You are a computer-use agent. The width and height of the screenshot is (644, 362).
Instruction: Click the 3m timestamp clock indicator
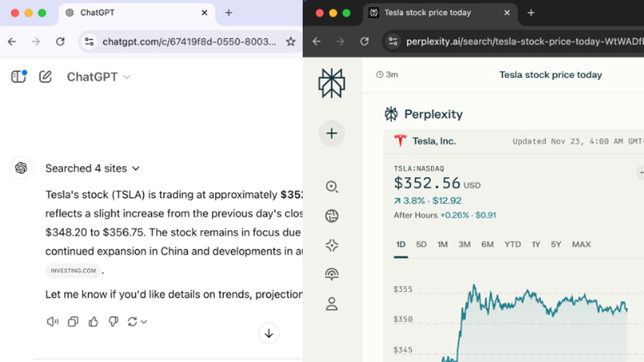pyautogui.click(x=387, y=74)
